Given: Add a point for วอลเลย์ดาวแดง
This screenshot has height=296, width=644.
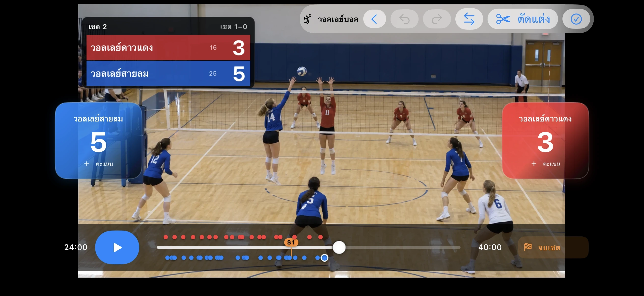Looking at the screenshot, I should pyautogui.click(x=545, y=140).
